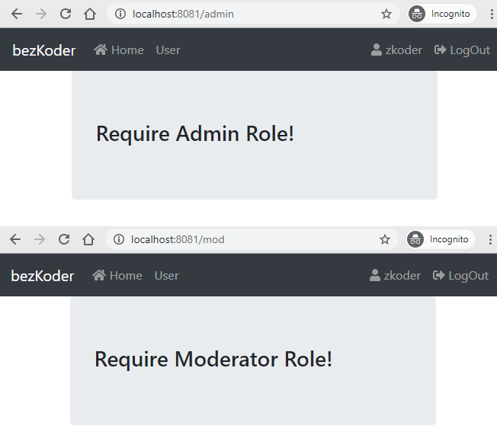Click back arrow in the /admin browser window
The width and height of the screenshot is (497, 448).
click(x=16, y=14)
